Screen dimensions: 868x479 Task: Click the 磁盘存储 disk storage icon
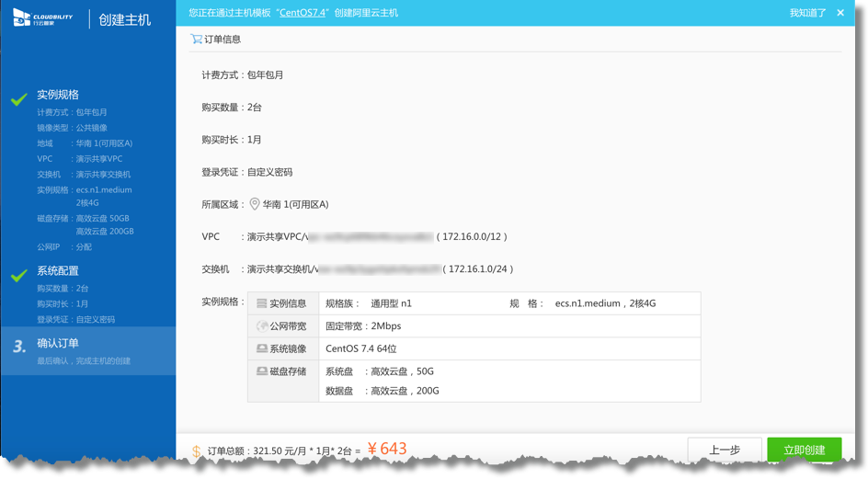[x=262, y=372]
